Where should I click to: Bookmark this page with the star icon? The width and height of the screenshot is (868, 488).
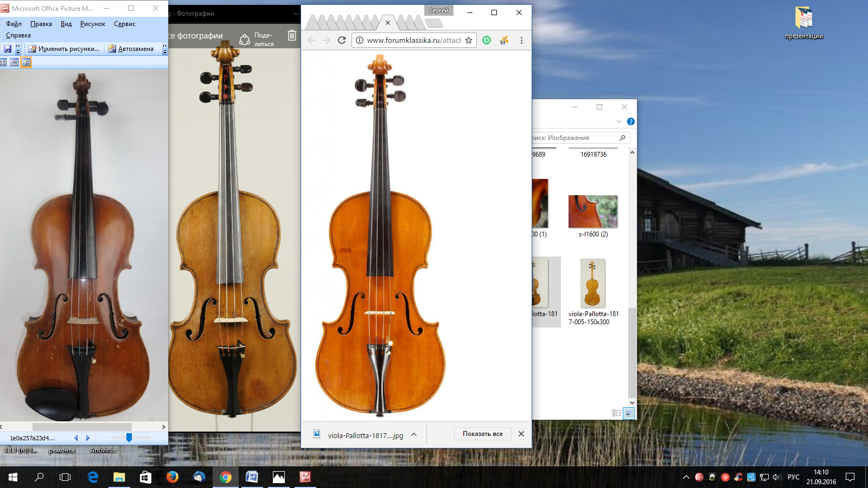pyautogui.click(x=469, y=40)
